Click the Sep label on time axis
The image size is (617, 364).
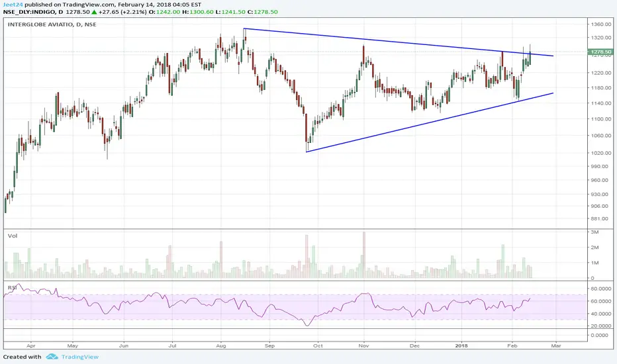click(x=269, y=346)
